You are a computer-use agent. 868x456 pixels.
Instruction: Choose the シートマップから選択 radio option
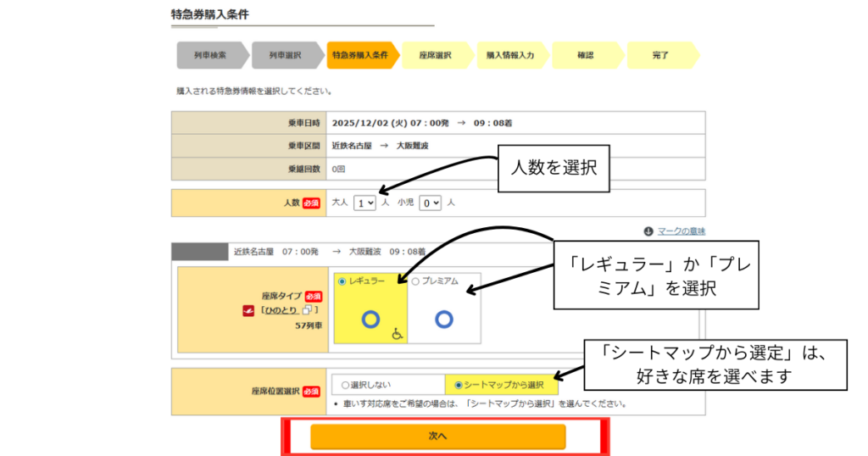459,385
